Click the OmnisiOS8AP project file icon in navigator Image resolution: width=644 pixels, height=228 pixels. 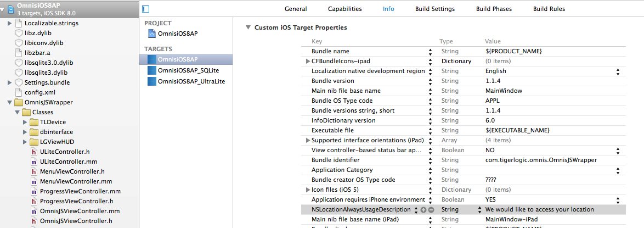[x=10, y=9]
